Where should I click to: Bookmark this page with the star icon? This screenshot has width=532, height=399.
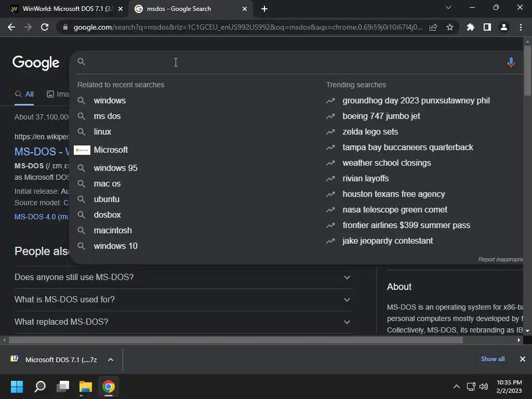tap(450, 27)
